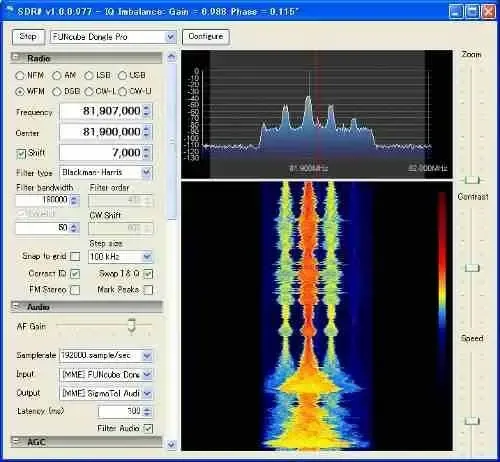Open the FUNcube Dongle Pro device dropdown
Viewport: 500px width, 462px height.
[x=171, y=37]
